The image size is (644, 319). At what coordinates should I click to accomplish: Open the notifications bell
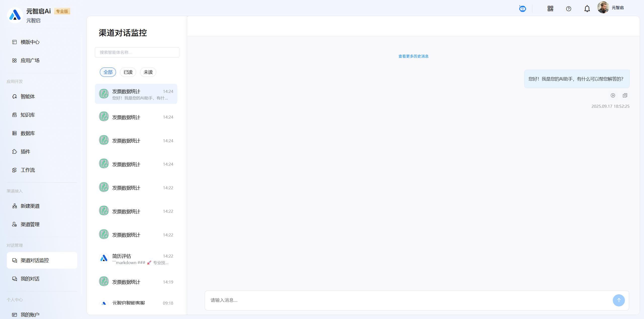point(587,9)
